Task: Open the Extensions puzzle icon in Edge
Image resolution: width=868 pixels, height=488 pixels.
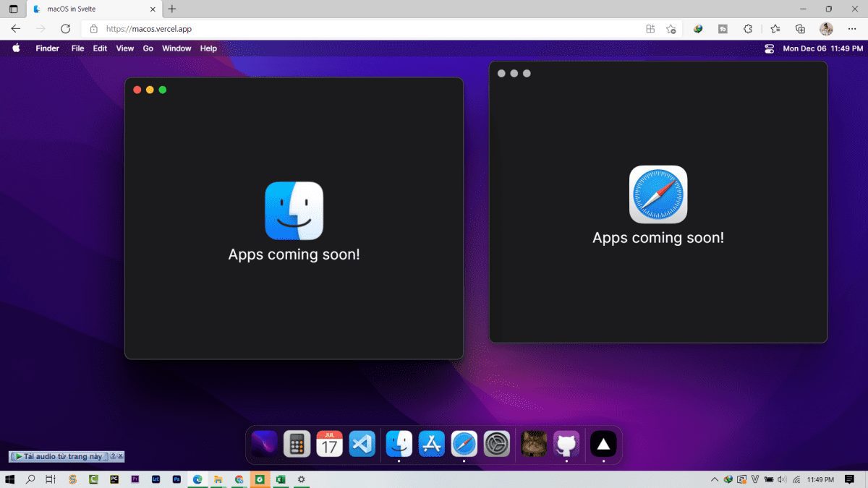Action: pos(748,29)
